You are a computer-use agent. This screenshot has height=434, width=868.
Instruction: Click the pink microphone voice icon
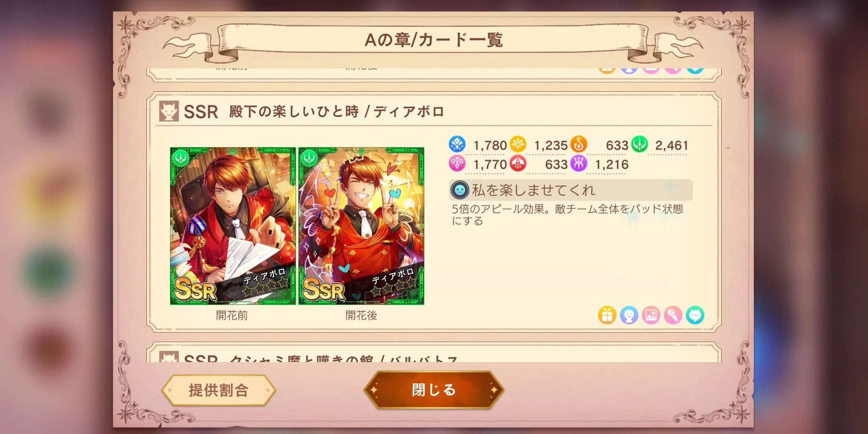click(x=673, y=315)
